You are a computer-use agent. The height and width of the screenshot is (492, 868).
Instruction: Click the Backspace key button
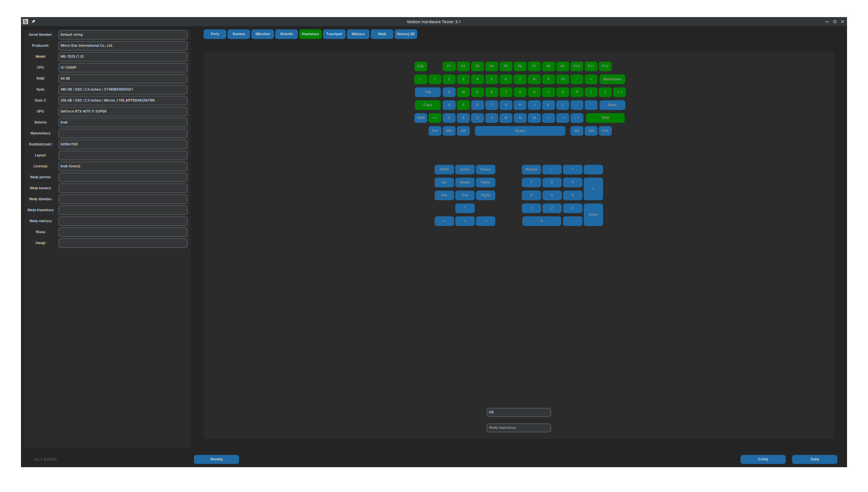click(612, 79)
